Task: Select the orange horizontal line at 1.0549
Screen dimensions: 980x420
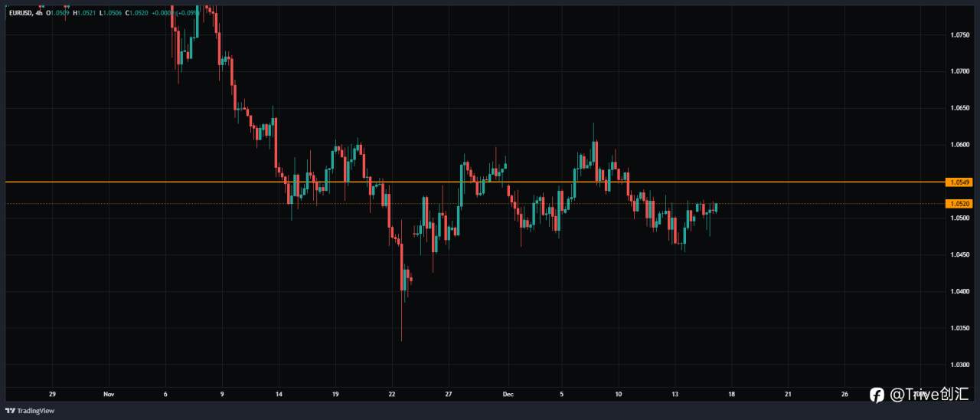Action: click(x=475, y=182)
